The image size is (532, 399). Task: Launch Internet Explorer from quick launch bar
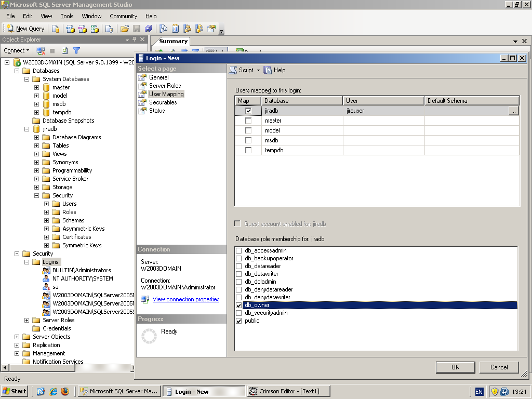[53, 392]
